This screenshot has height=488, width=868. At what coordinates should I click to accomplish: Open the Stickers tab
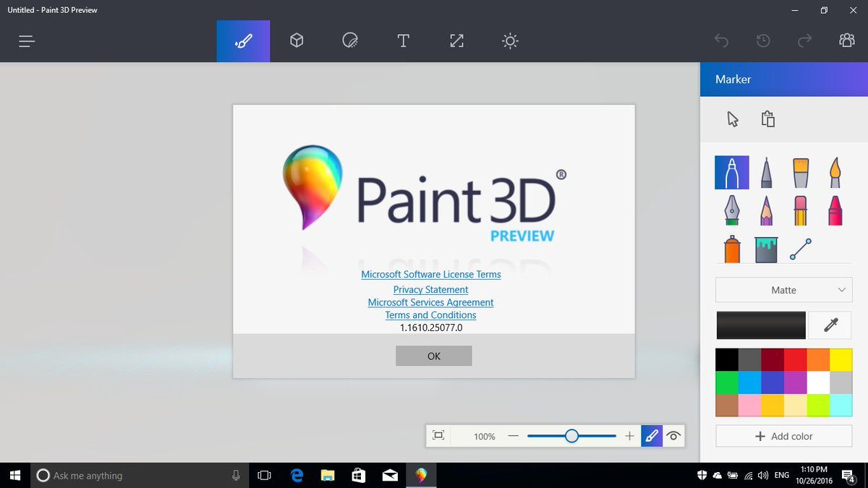click(x=350, y=41)
